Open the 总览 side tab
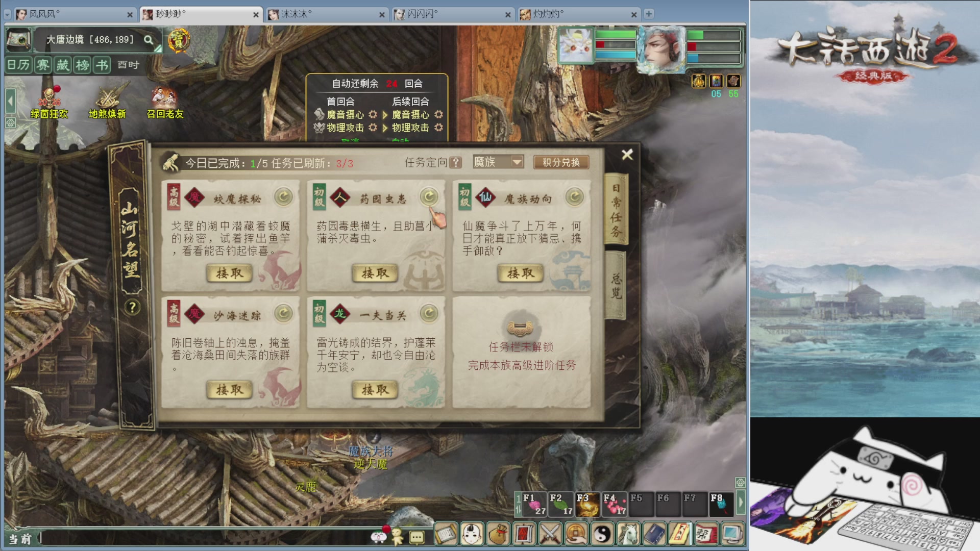980x551 pixels. 616,286
